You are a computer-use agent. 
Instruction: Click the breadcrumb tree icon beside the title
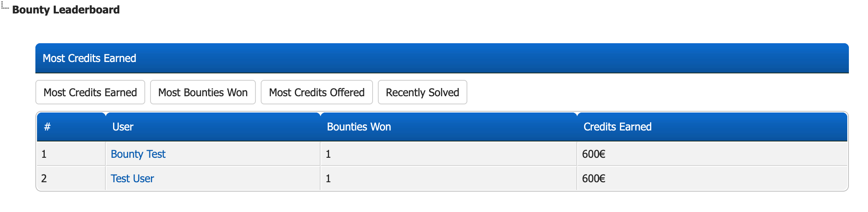click(x=5, y=6)
